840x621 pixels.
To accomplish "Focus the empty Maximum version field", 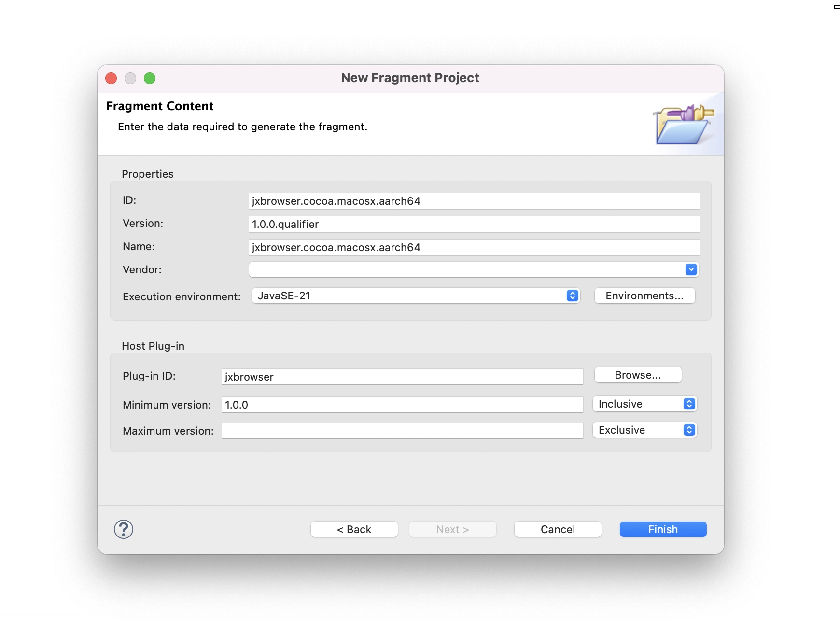I will click(402, 431).
